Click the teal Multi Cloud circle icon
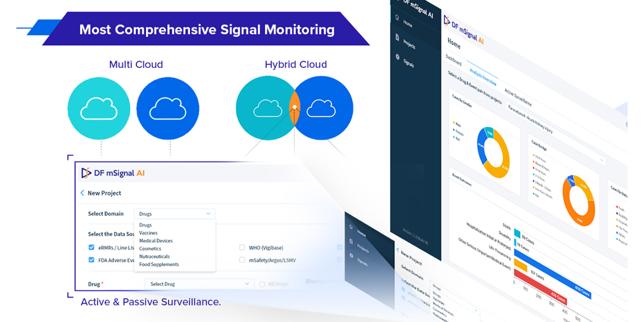Screen dimensions: 644x322 pyautogui.click(x=99, y=108)
